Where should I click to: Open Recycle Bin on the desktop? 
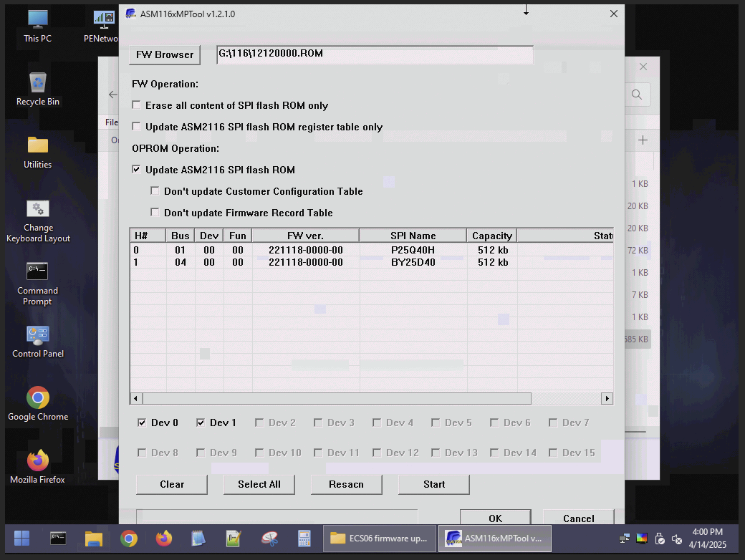(37, 90)
